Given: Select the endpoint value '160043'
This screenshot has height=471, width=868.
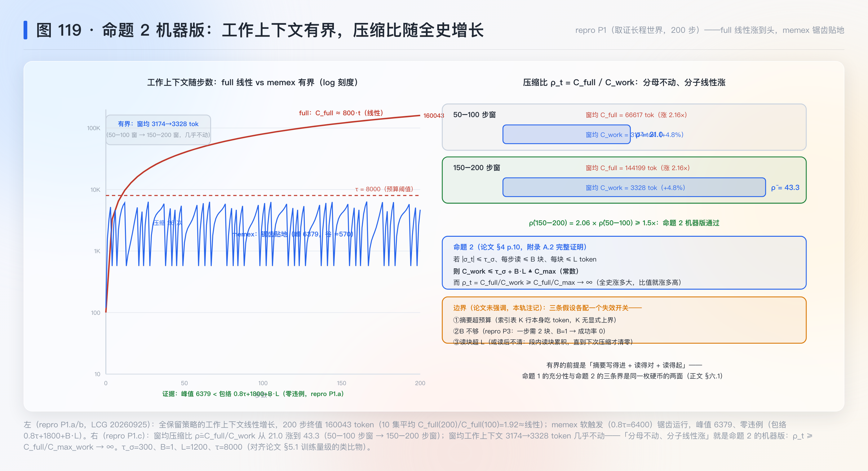Looking at the screenshot, I should click(434, 116).
